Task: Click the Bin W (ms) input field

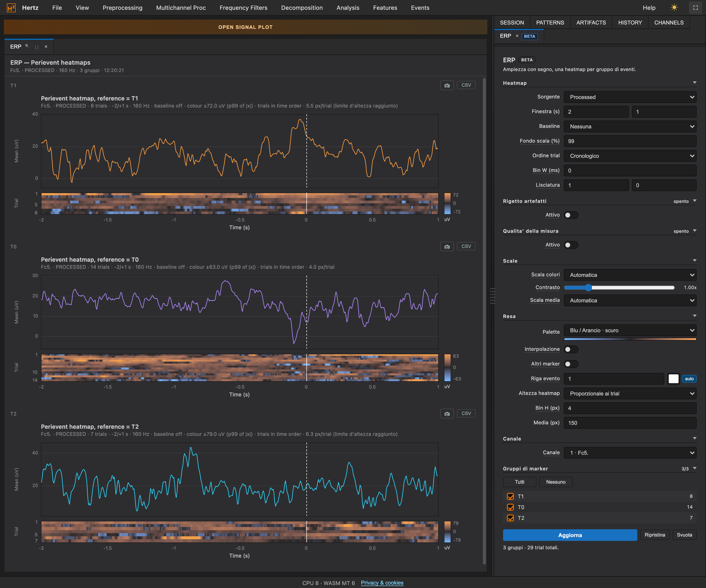Action: click(630, 171)
